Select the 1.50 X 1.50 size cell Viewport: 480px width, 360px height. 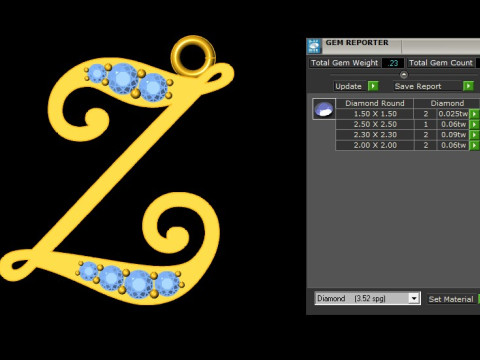click(375, 114)
